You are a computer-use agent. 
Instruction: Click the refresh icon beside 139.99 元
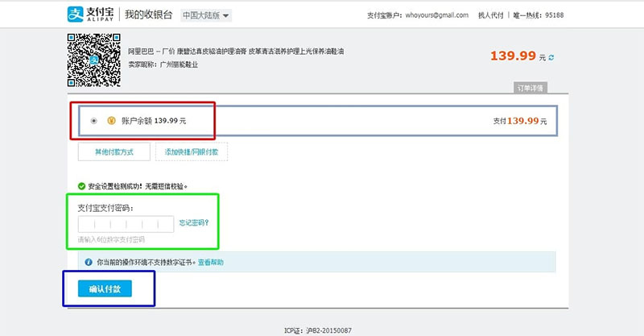(551, 57)
